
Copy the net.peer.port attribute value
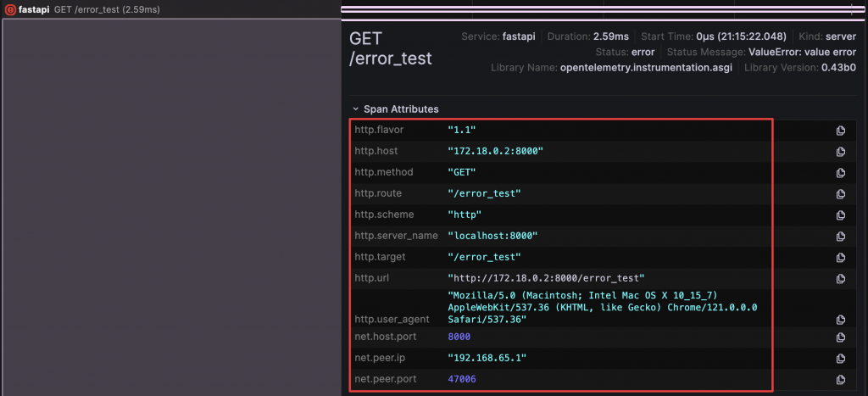pyautogui.click(x=841, y=380)
